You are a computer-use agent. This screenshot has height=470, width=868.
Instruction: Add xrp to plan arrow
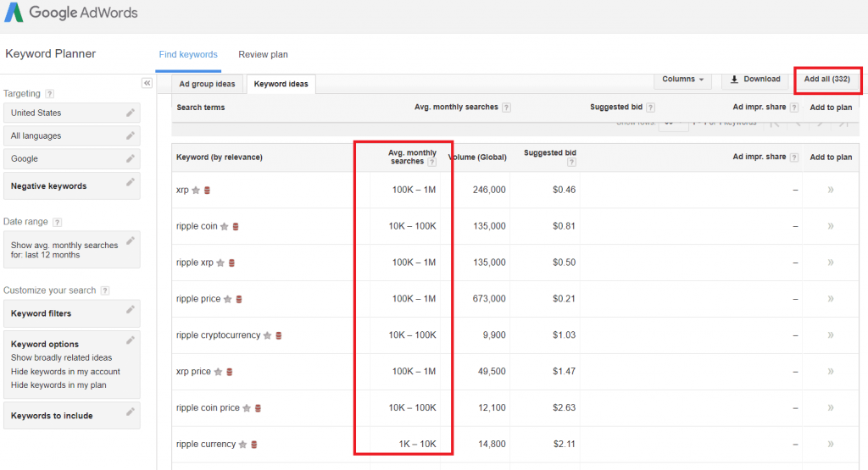coord(831,190)
